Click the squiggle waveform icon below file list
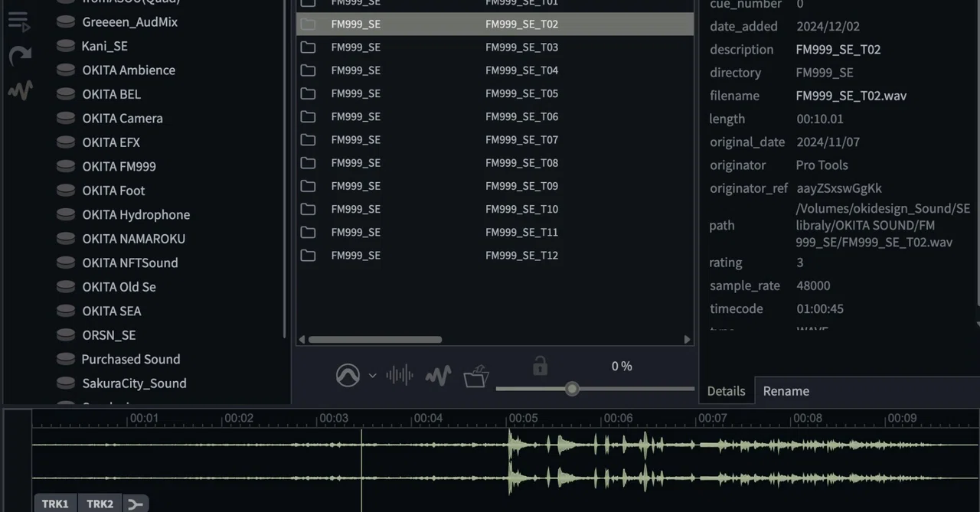The image size is (980, 512). (x=438, y=376)
